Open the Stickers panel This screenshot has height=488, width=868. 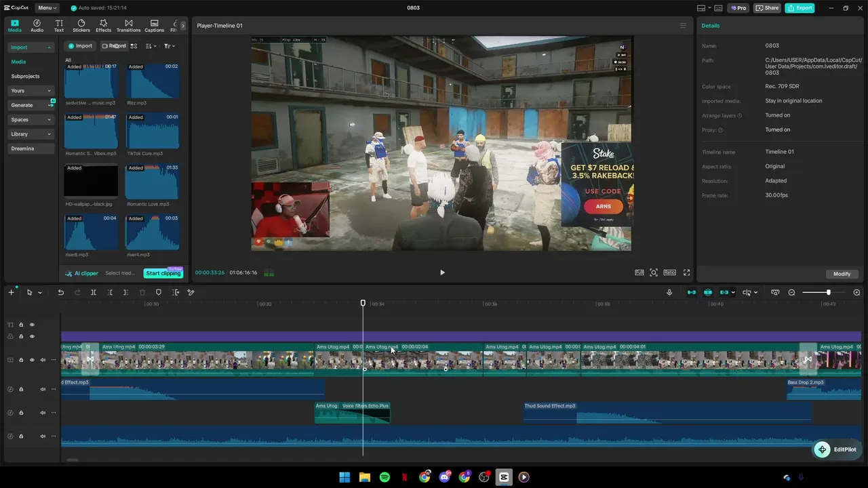[81, 26]
